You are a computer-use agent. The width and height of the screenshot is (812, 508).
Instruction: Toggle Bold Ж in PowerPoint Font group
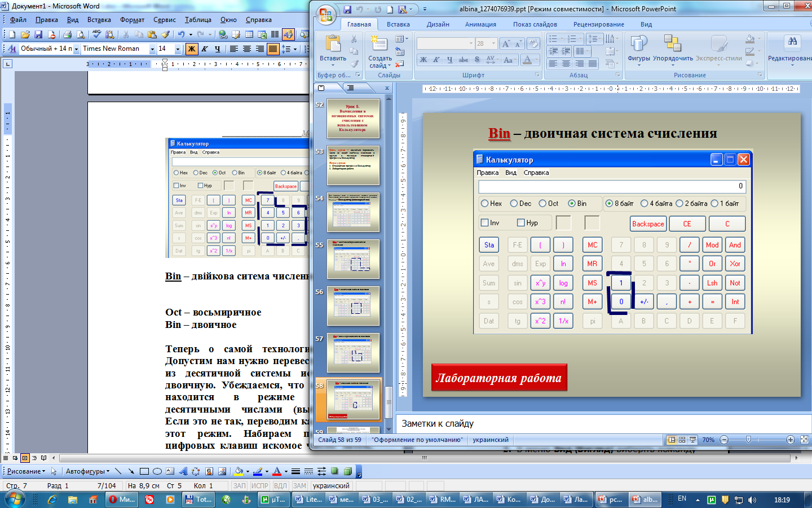[x=423, y=59]
